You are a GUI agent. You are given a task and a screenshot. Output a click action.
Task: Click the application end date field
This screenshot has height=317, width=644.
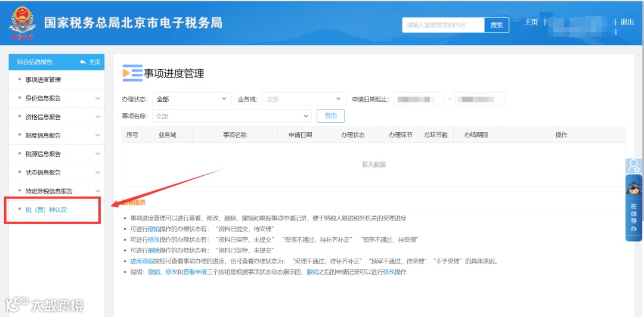pos(480,100)
